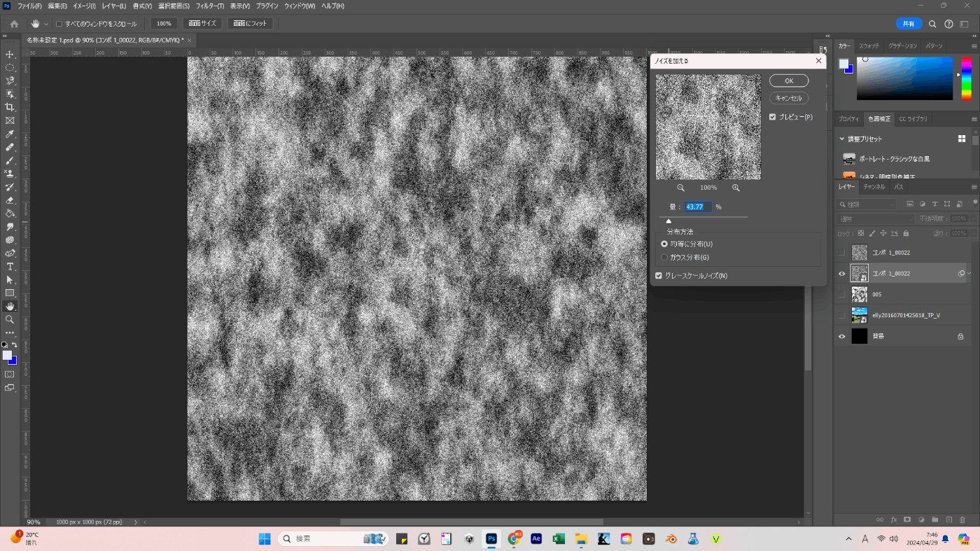This screenshot has height=551, width=980.
Task: Open the Layers panel options menu
Action: pos(974,187)
